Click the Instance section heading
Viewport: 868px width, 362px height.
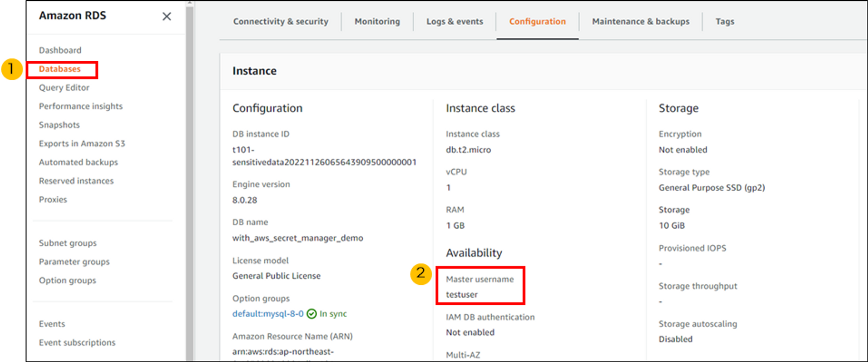click(254, 71)
